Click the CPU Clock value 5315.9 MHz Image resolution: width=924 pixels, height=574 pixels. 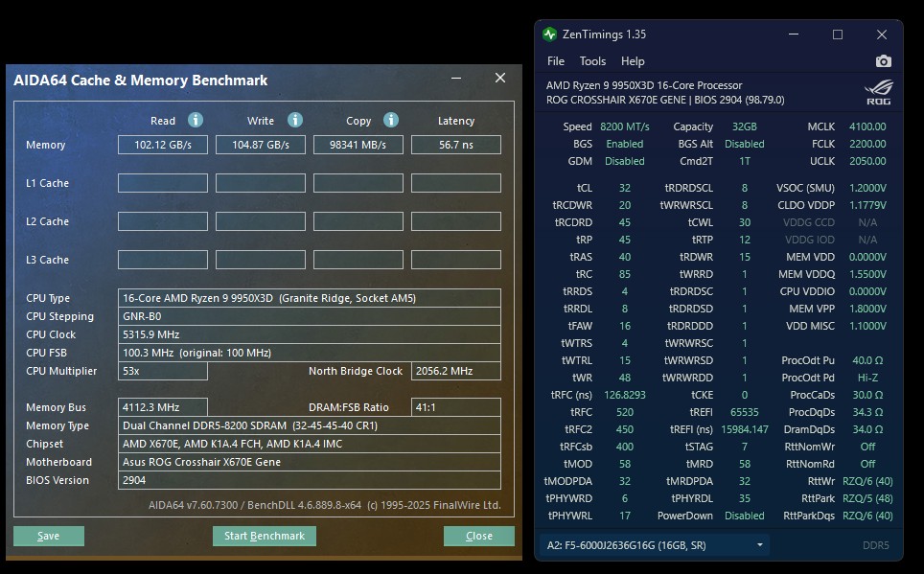click(x=310, y=334)
